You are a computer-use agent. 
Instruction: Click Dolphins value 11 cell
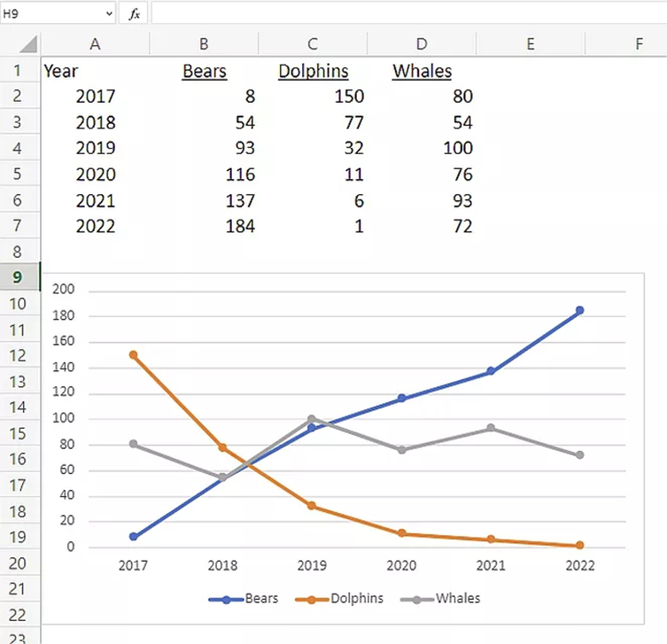tap(313, 175)
